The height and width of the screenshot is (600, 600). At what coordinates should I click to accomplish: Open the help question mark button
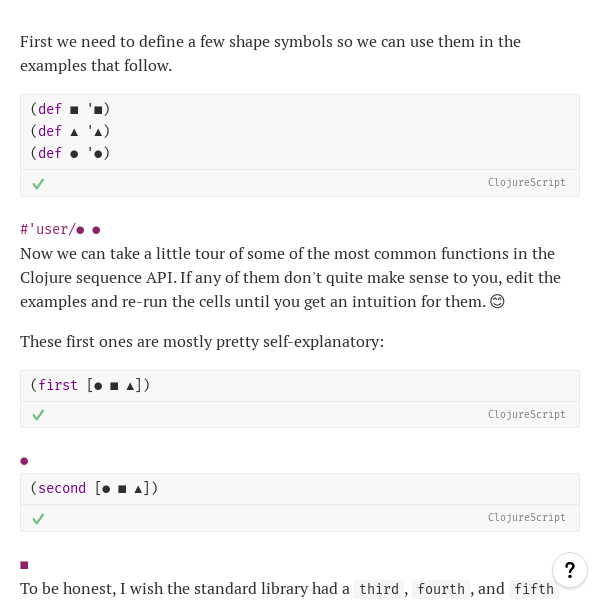(x=569, y=570)
